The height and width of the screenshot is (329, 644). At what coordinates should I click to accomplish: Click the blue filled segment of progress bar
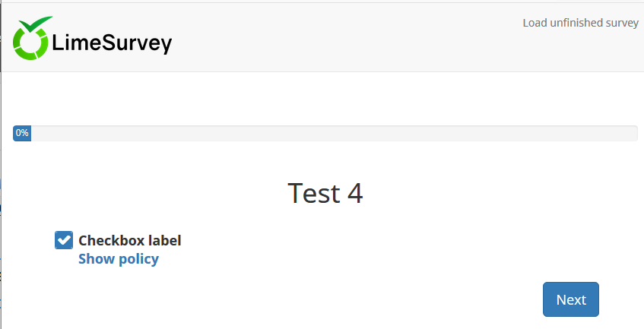tap(22, 133)
